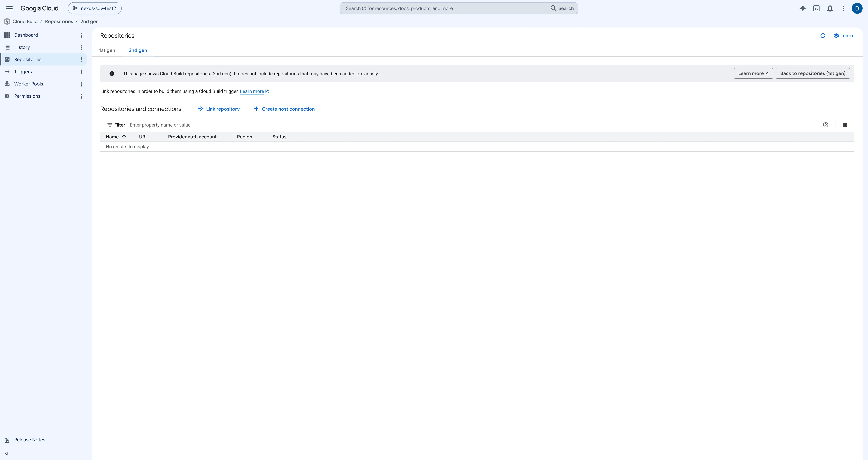Open more options next to Dashboard

pos(81,35)
